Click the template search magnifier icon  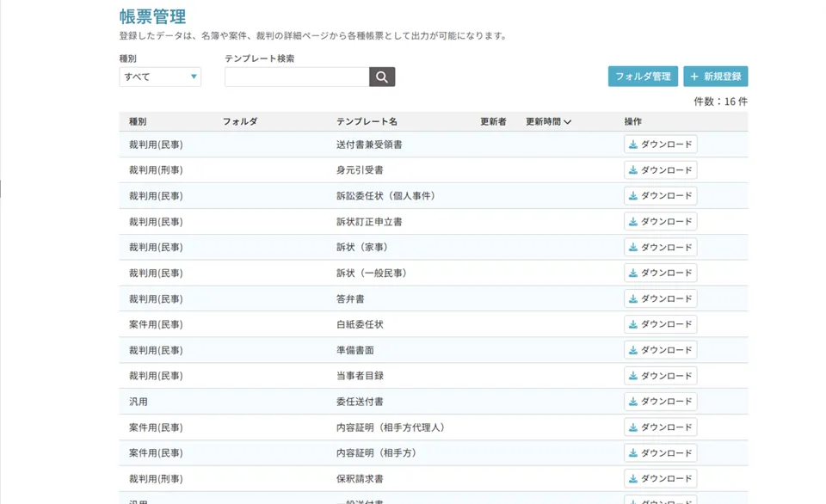point(382,77)
